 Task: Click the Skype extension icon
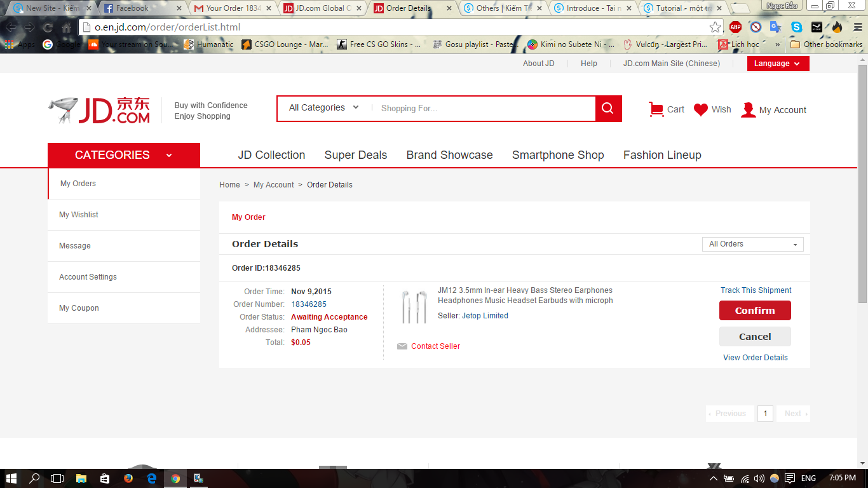tap(796, 27)
